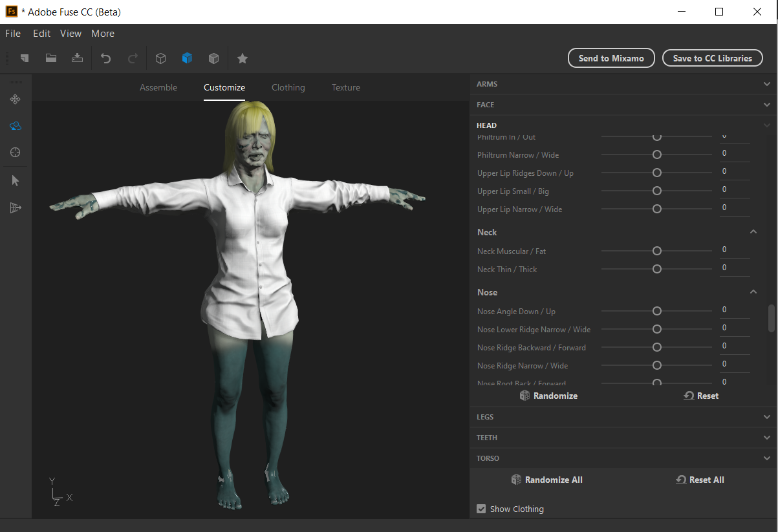
Task: Collapse the Nose subsection
Action: [753, 292]
